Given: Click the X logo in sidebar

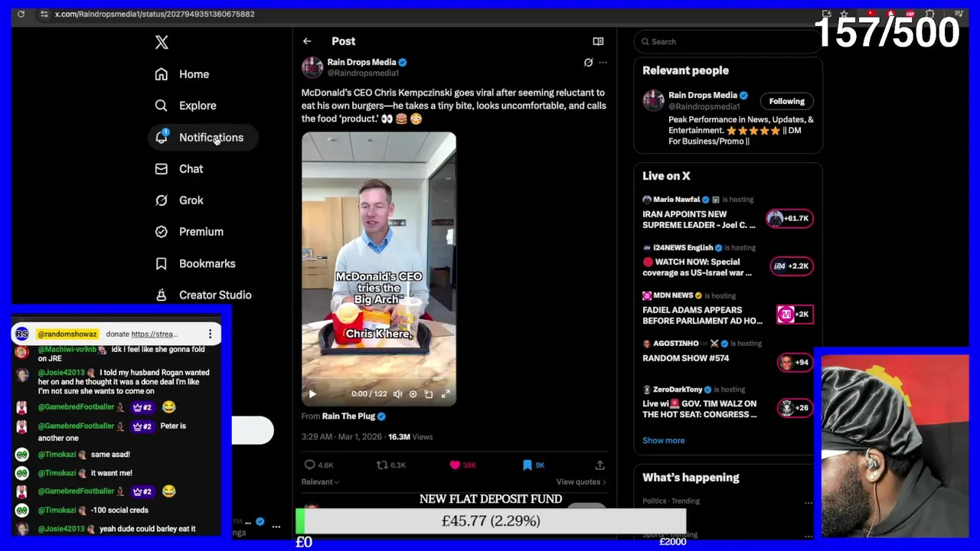Looking at the screenshot, I should click(162, 42).
